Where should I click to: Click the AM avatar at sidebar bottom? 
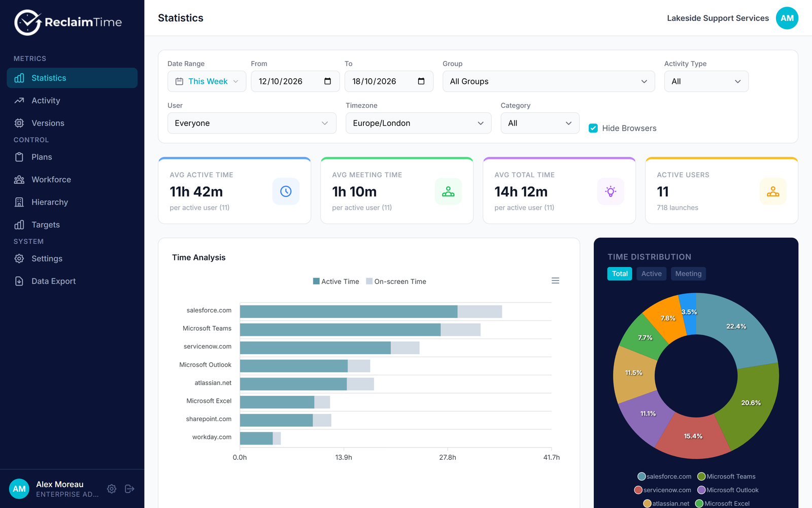pos(19,489)
